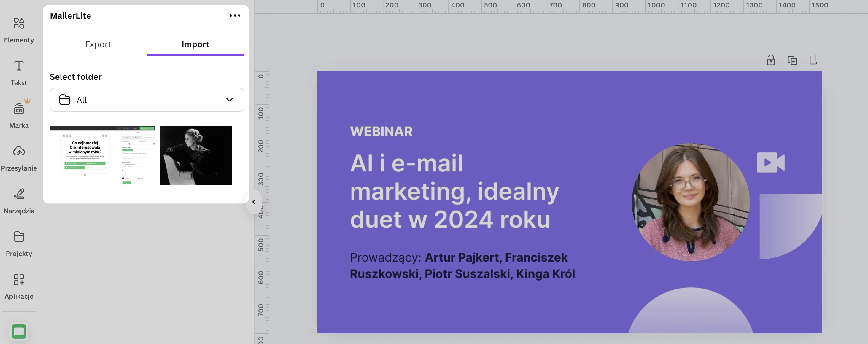The width and height of the screenshot is (868, 344).
Task: Import the black-and-white woman photo
Action: click(x=196, y=155)
